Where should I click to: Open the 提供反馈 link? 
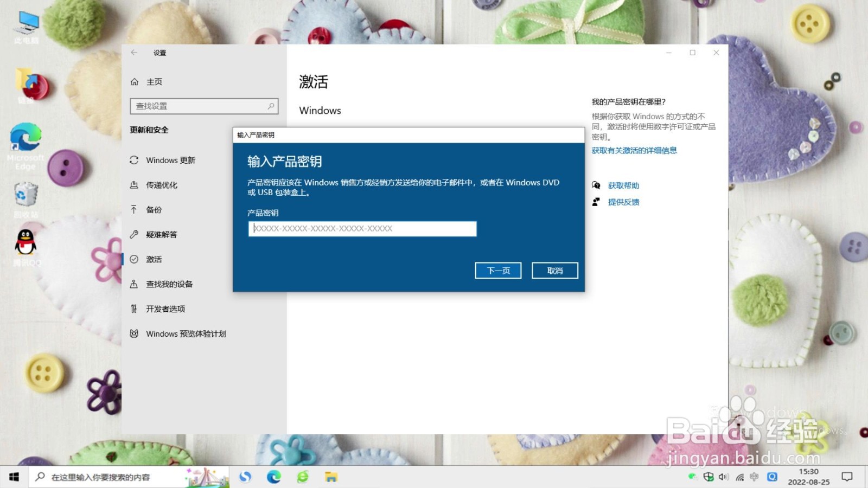623,202
